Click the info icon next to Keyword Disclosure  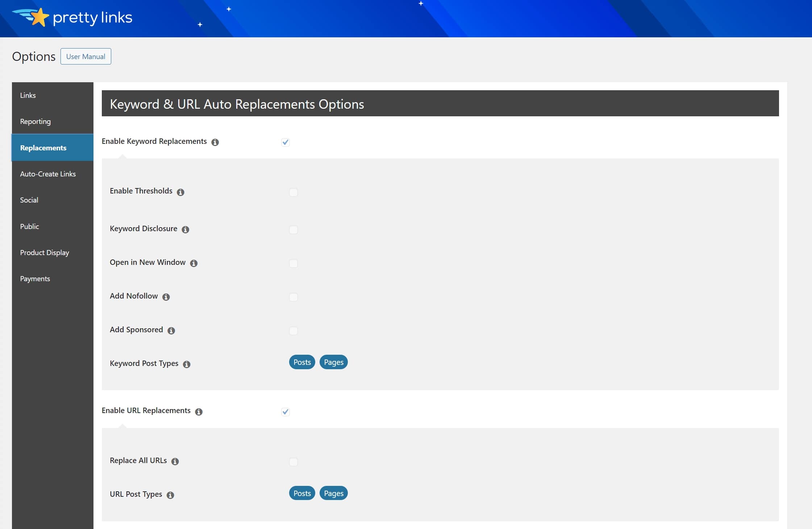[x=185, y=229]
